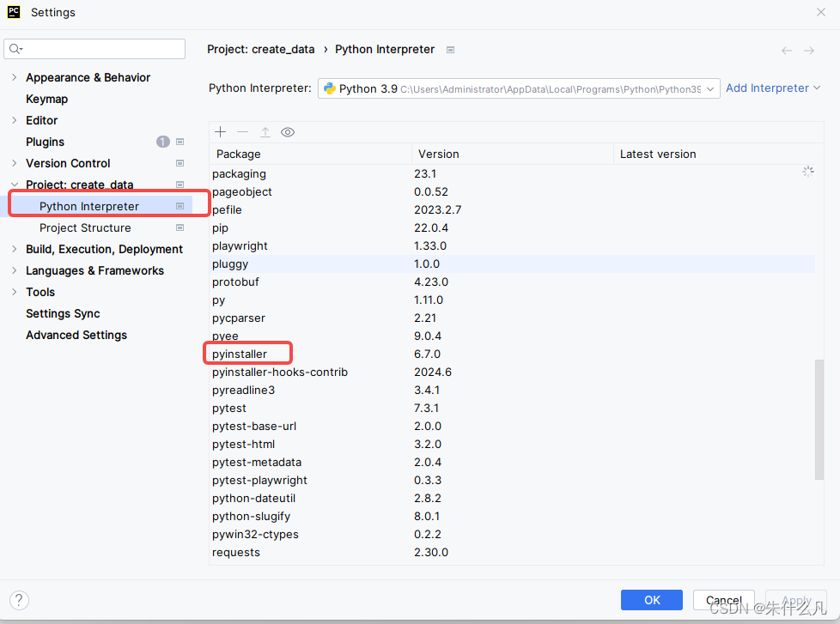This screenshot has width=840, height=624.
Task: Select the pyinstaller package row
Action: 512,354
